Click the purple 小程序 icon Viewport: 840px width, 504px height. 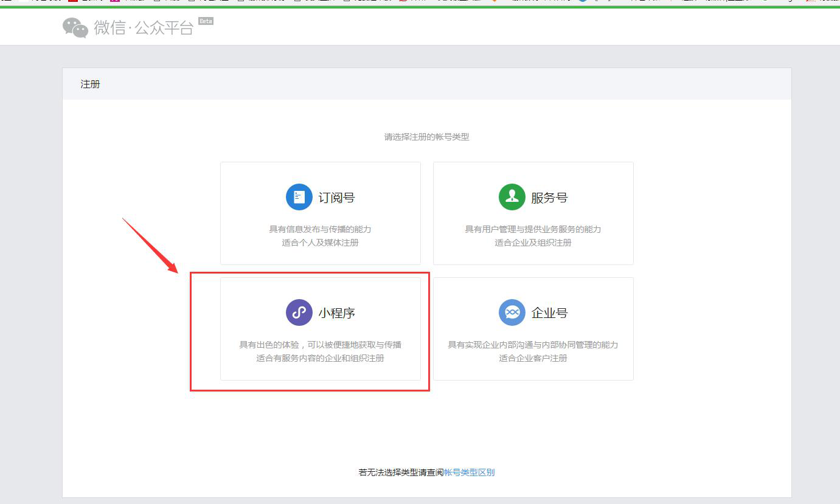click(299, 312)
